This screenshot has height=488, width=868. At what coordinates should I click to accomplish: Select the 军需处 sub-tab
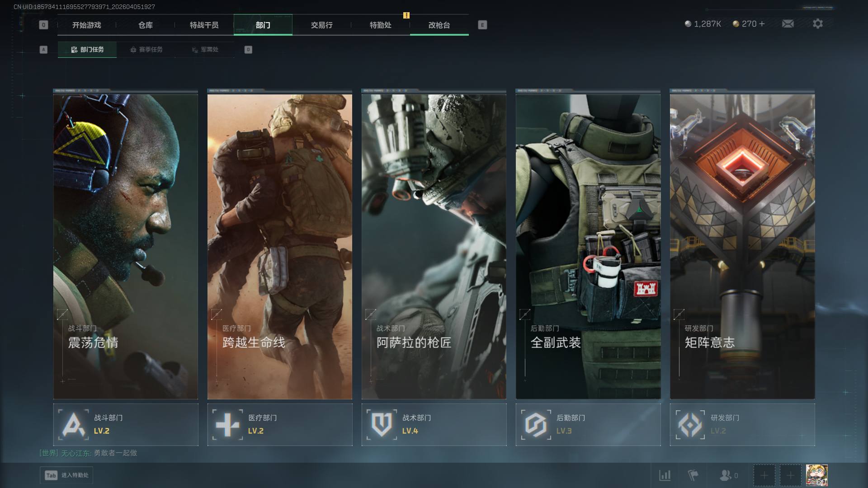pos(205,50)
